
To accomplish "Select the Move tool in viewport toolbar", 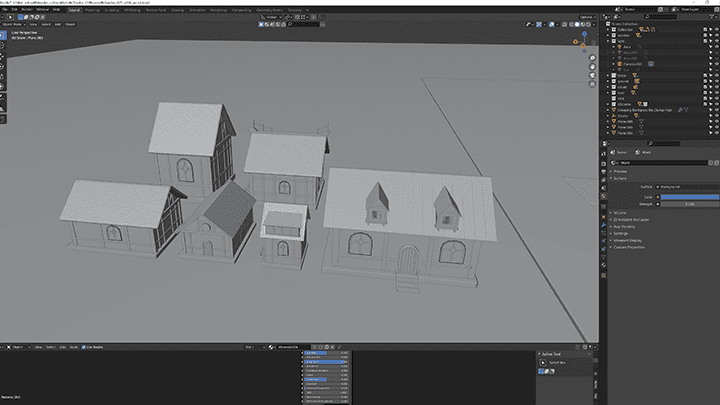I will (2, 57).
